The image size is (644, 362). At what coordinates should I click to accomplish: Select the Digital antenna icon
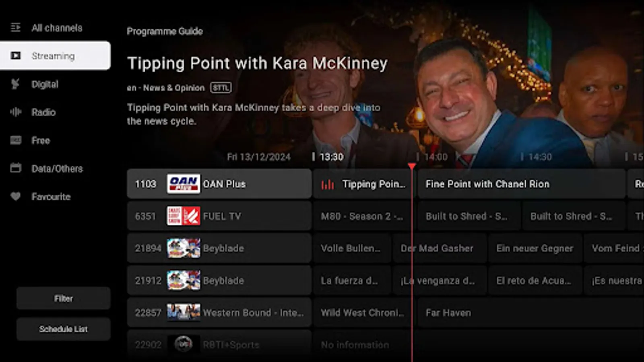tap(16, 84)
